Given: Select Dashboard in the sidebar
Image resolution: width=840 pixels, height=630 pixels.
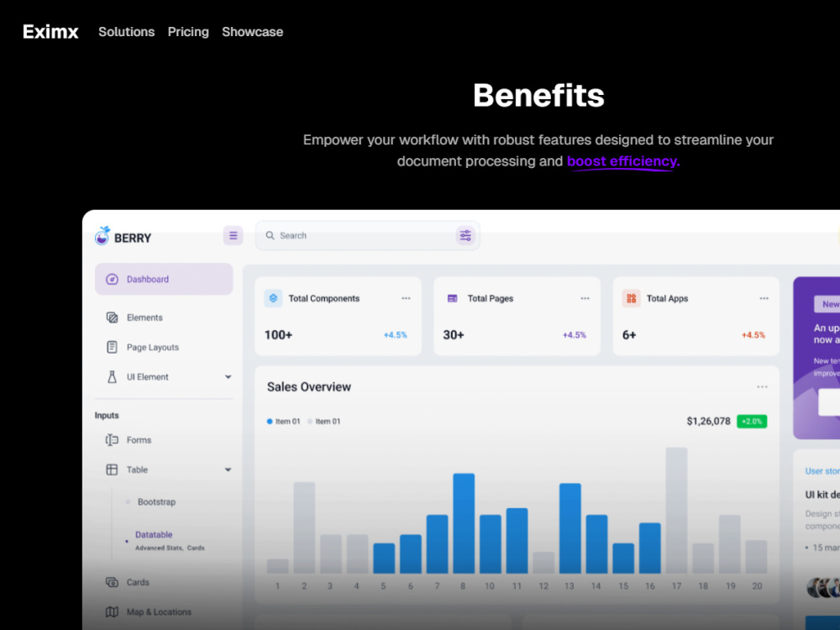Looking at the screenshot, I should (164, 279).
